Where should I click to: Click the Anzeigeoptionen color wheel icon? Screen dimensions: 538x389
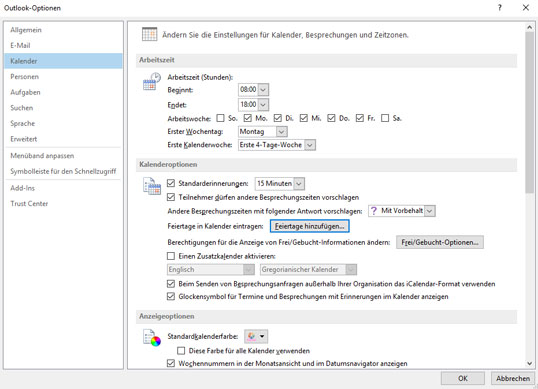152,338
